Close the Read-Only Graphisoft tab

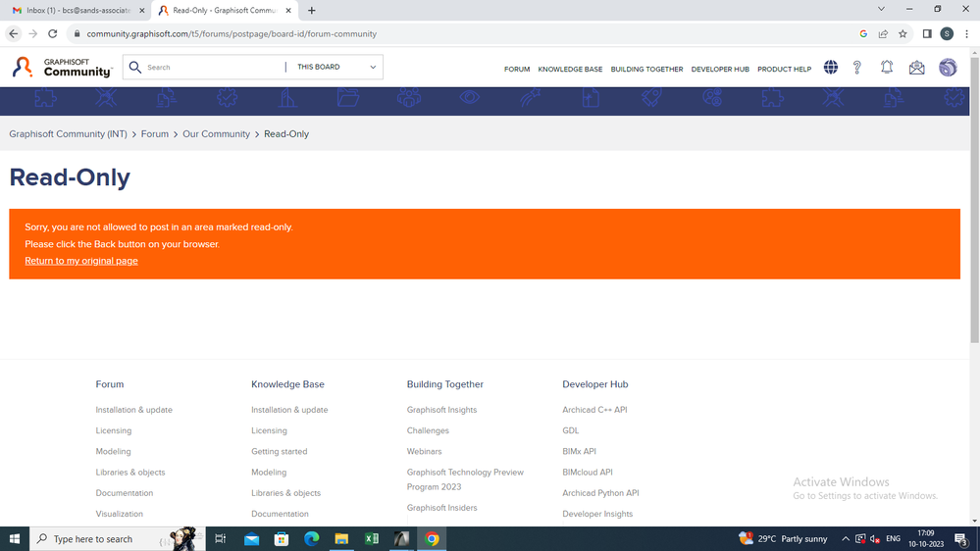coord(288,10)
